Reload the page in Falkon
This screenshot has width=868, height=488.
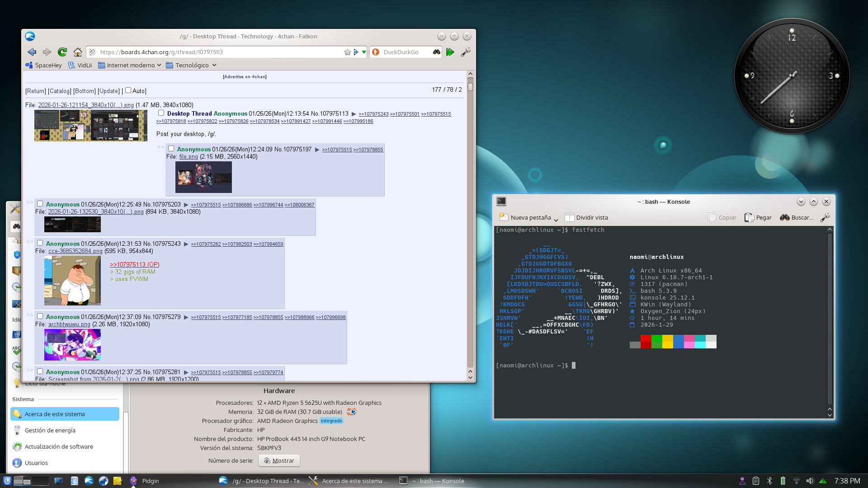[x=62, y=52]
